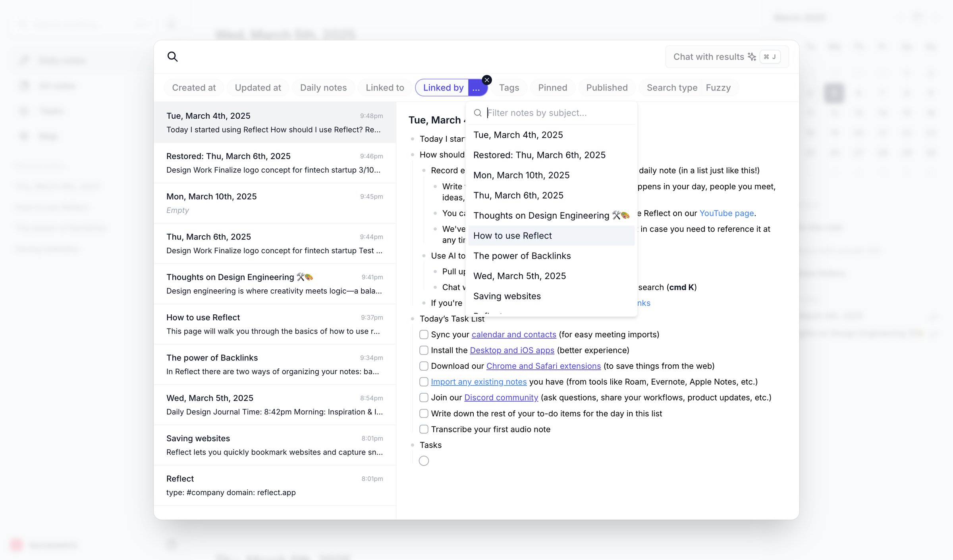
Task: Open the Tags filter
Action: click(x=509, y=88)
